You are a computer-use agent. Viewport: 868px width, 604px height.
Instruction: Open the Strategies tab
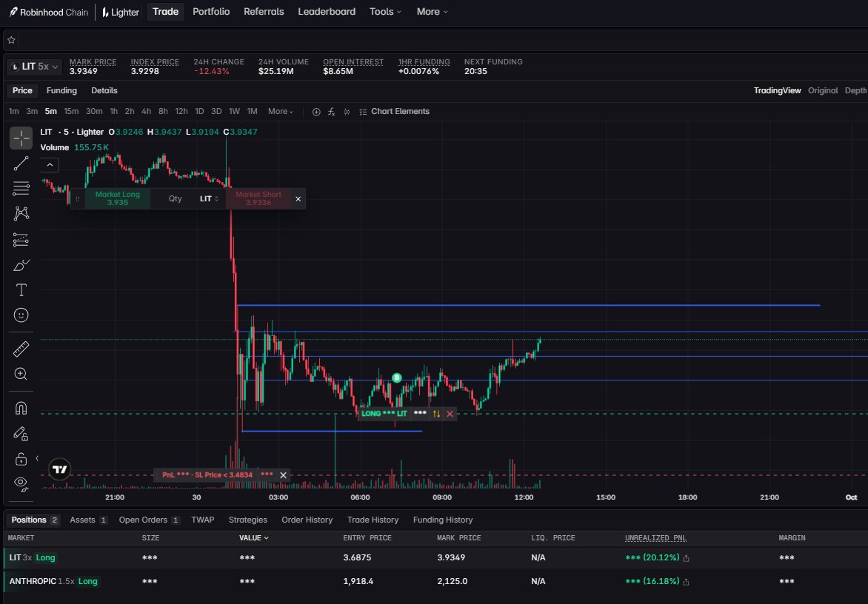pos(248,520)
